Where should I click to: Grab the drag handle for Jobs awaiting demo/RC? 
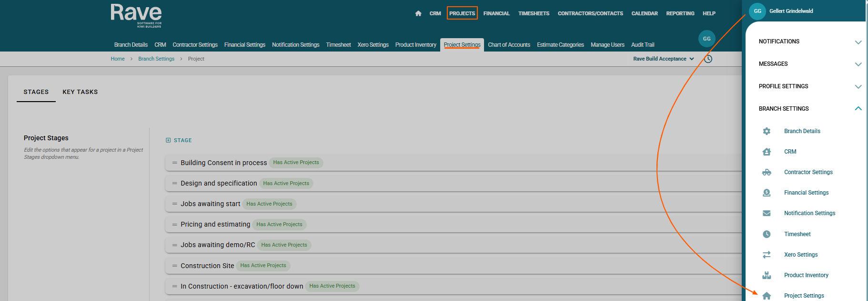[175, 245]
